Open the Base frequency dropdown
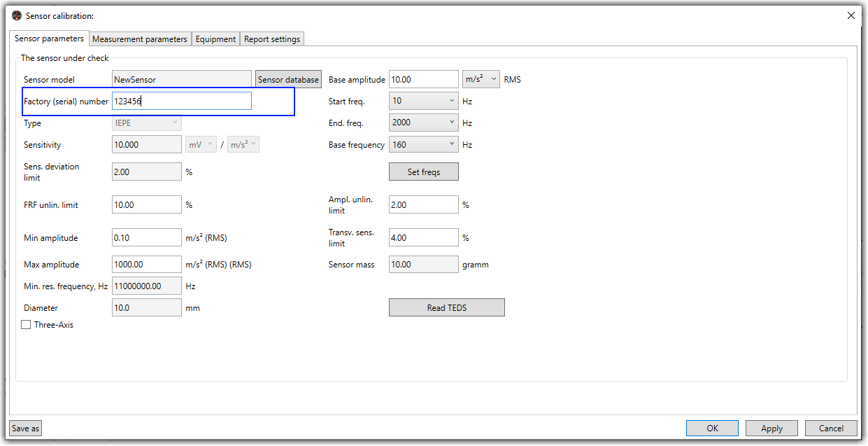 (424, 145)
